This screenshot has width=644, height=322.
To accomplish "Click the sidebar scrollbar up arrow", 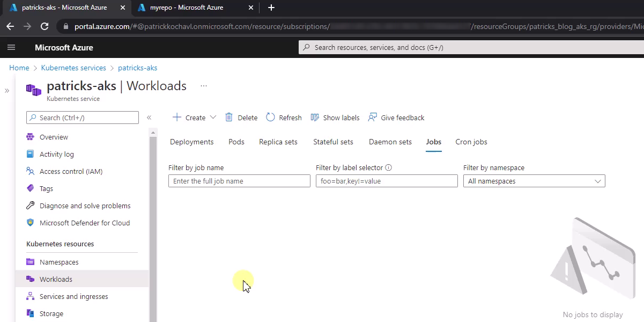I will 153,132.
